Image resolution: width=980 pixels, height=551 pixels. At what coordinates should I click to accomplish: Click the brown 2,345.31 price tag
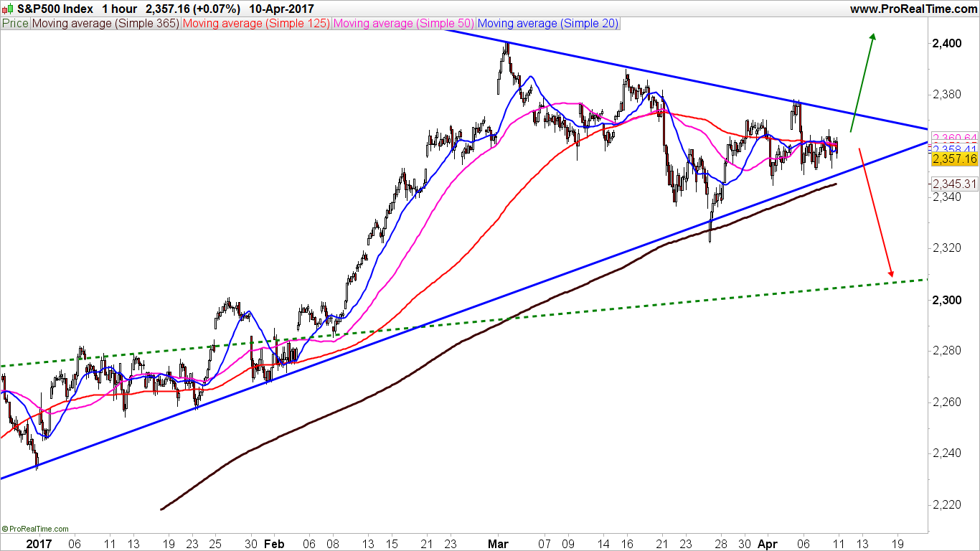954,184
